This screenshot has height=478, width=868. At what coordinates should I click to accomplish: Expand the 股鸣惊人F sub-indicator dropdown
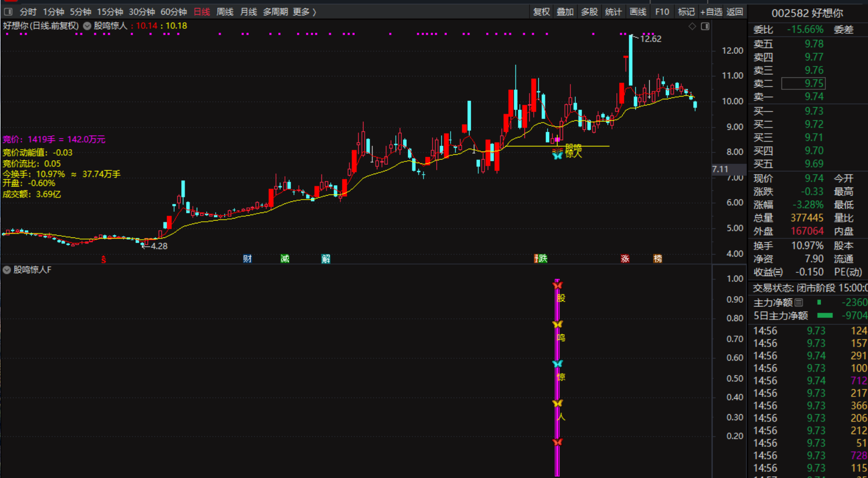[x=7, y=270]
